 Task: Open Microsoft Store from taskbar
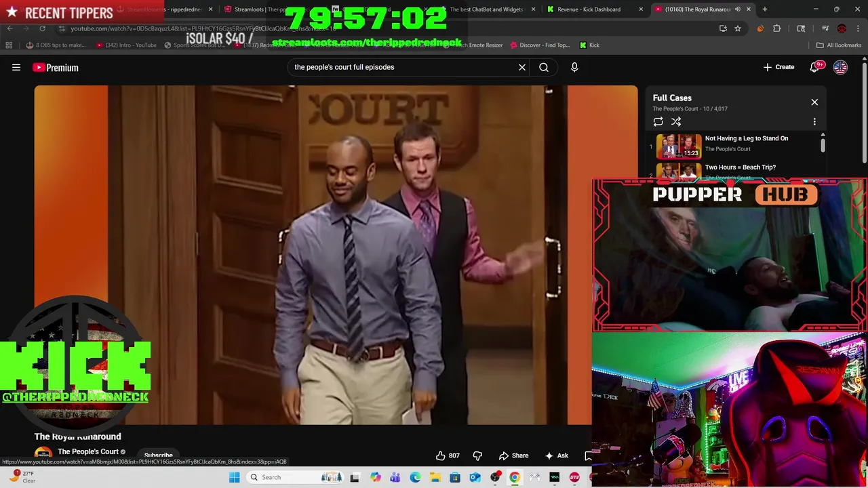[455, 477]
